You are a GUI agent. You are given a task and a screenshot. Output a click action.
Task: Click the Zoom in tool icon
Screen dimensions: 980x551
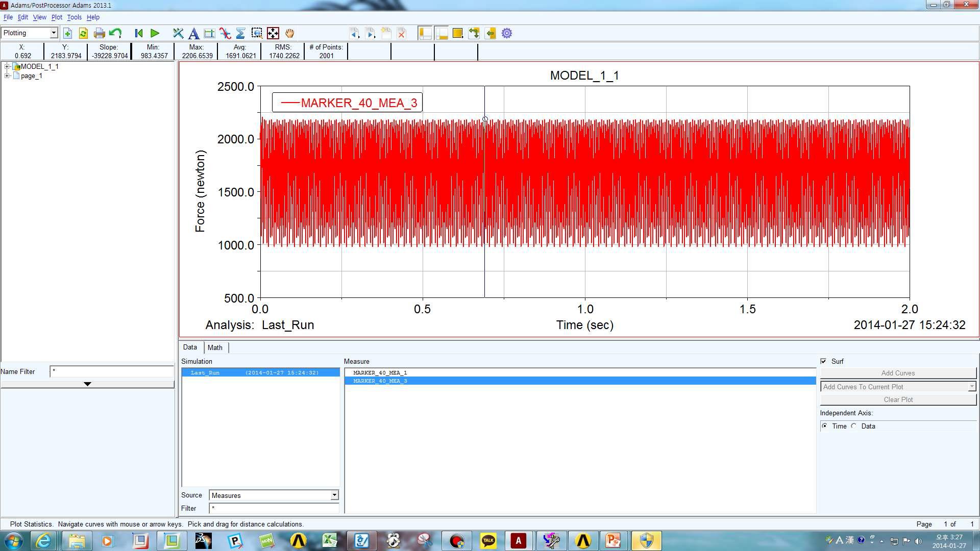[256, 33]
